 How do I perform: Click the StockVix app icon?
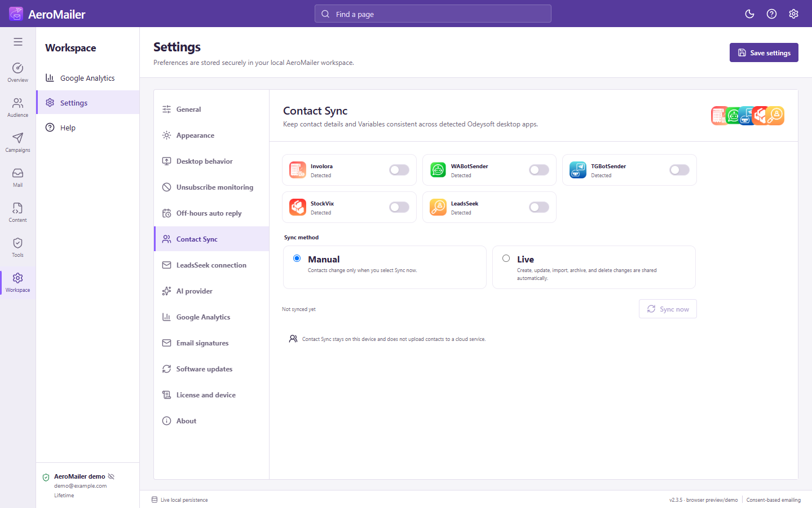pos(298,207)
